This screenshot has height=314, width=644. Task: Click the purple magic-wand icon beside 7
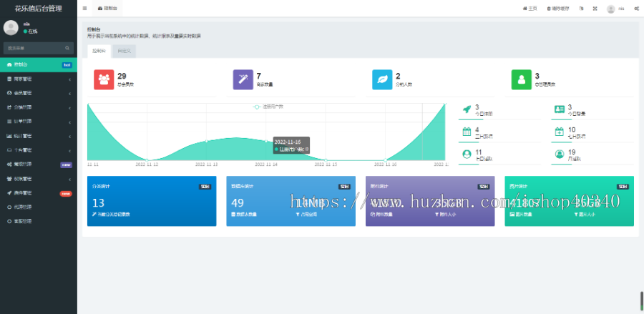tap(243, 79)
